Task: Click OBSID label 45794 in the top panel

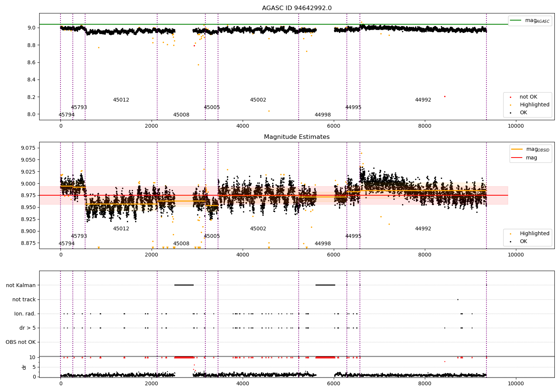Action: pyautogui.click(x=66, y=115)
